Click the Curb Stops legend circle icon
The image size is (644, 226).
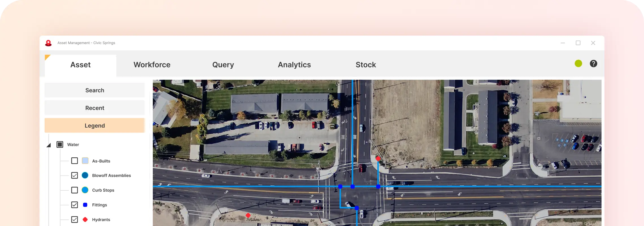pyautogui.click(x=85, y=190)
